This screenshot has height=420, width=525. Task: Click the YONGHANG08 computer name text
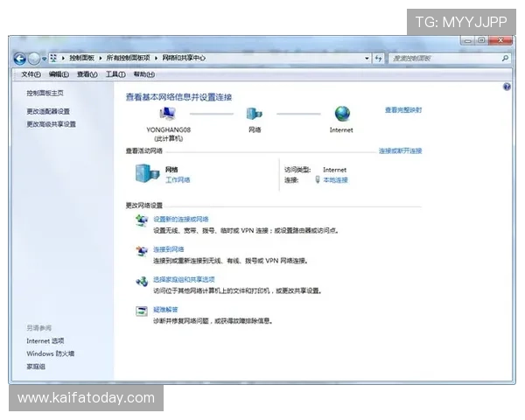pos(168,129)
